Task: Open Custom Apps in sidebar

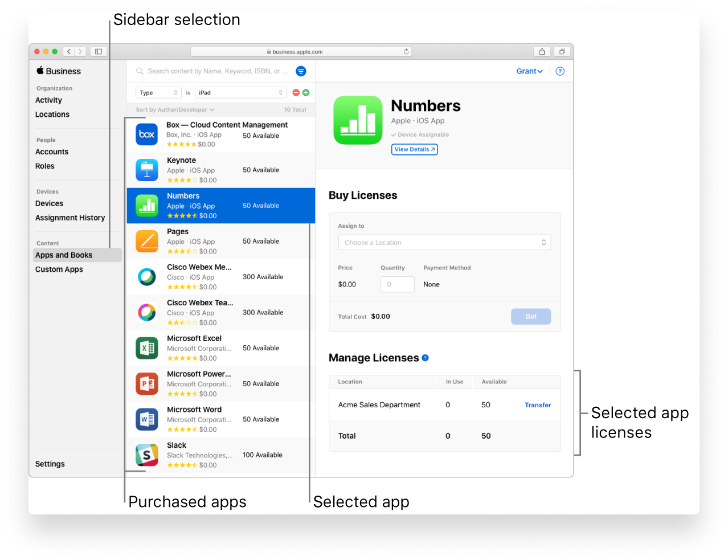Action: tap(59, 269)
